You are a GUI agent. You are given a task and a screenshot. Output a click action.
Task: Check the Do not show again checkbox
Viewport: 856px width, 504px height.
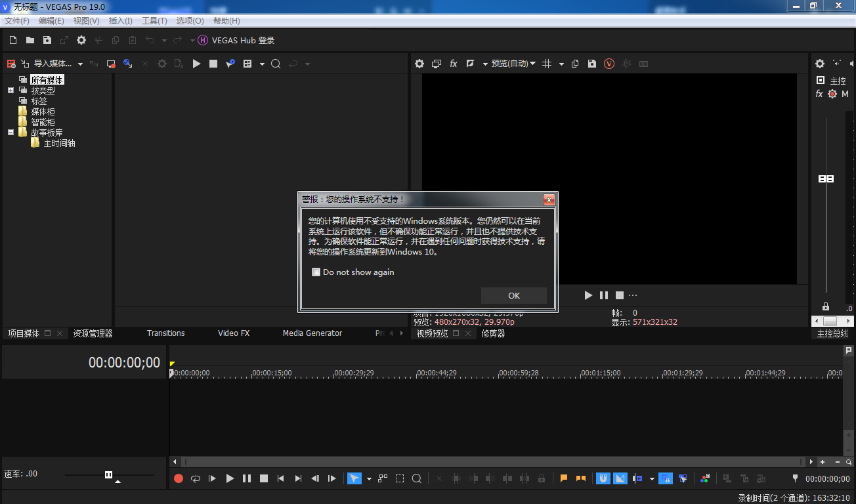[x=316, y=272]
